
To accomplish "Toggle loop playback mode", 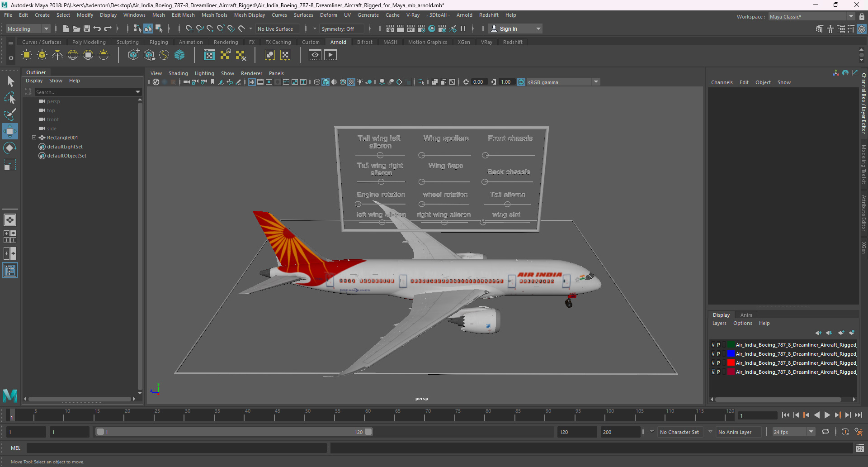I will tap(826, 432).
